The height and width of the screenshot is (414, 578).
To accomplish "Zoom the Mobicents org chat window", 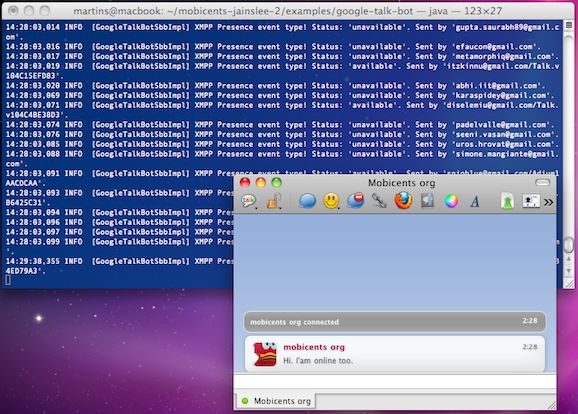I will 276,182.
